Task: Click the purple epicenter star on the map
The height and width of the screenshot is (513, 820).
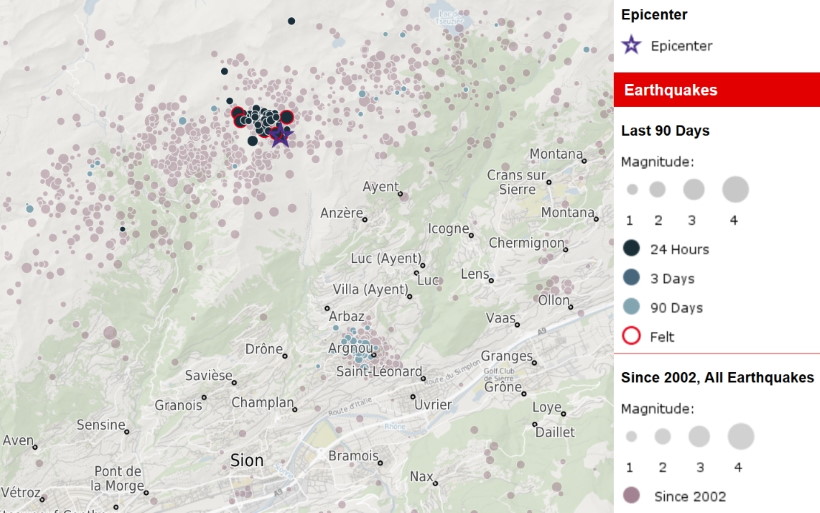Action: 281,135
